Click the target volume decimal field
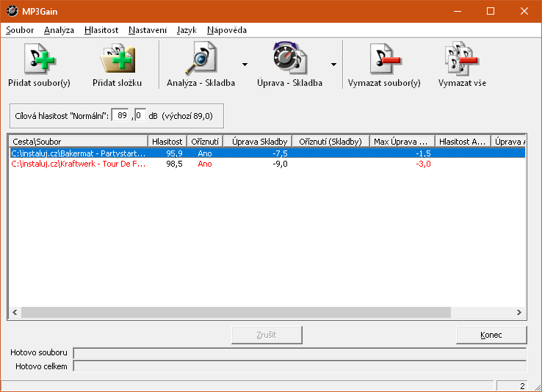The image size is (542, 392). (x=140, y=115)
